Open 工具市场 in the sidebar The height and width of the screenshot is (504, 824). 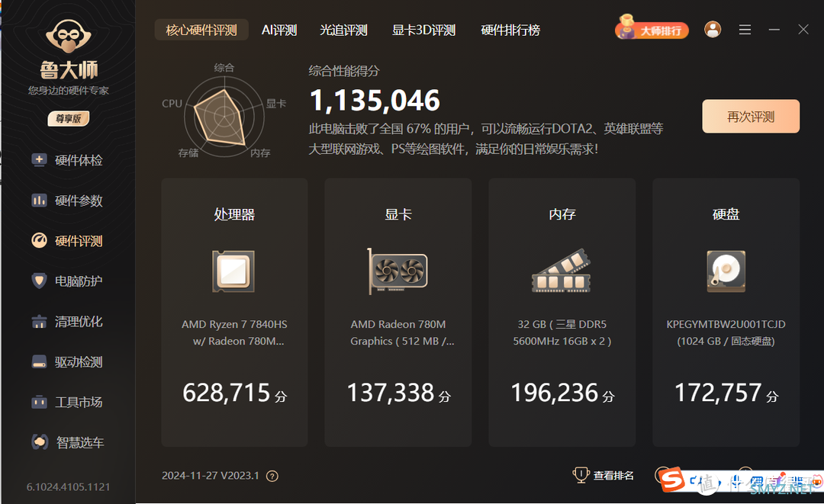point(67,402)
